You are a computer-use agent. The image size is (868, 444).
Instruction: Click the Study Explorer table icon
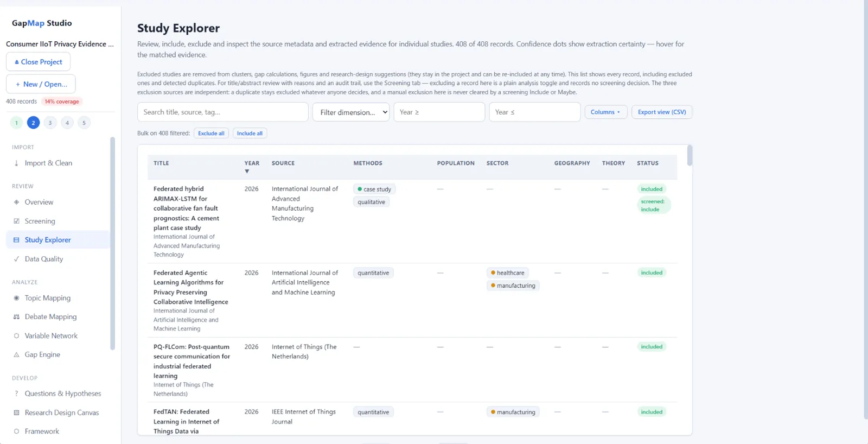(x=16, y=240)
